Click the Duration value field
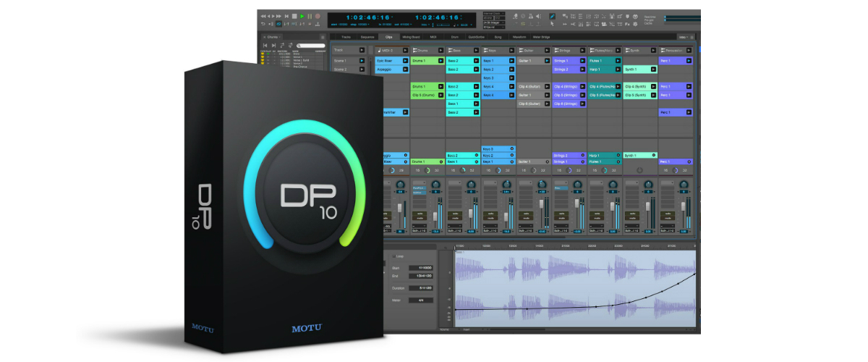This screenshot has height=362, width=868. (421, 288)
